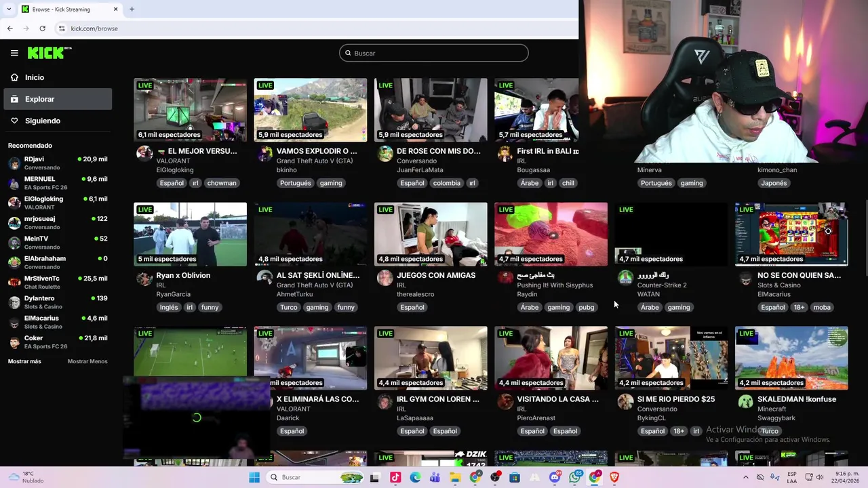Open VAMOS EXPLODIR GTA stream thumbnail

click(311, 110)
